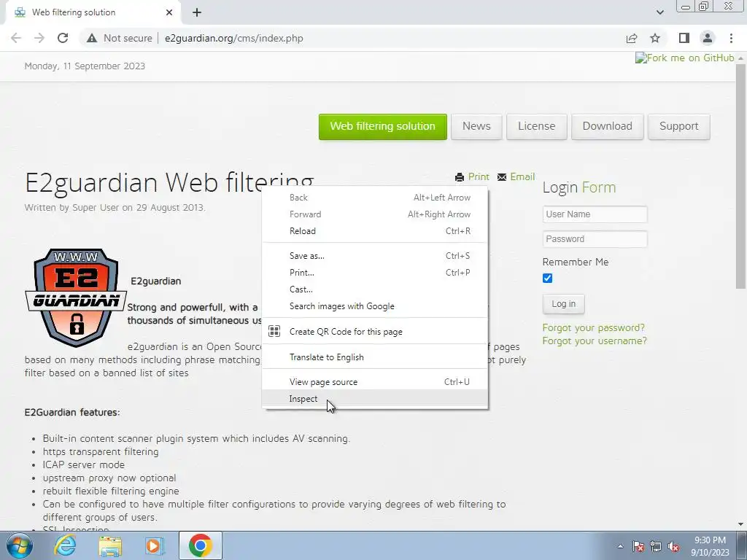
Task: Focus the Password field
Action: point(595,239)
